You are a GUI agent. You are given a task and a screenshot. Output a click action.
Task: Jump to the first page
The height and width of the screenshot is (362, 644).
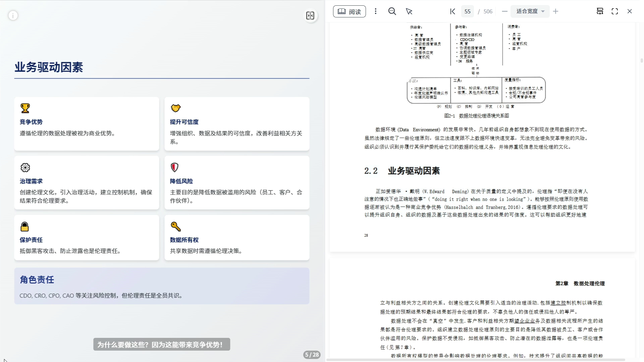(x=452, y=11)
